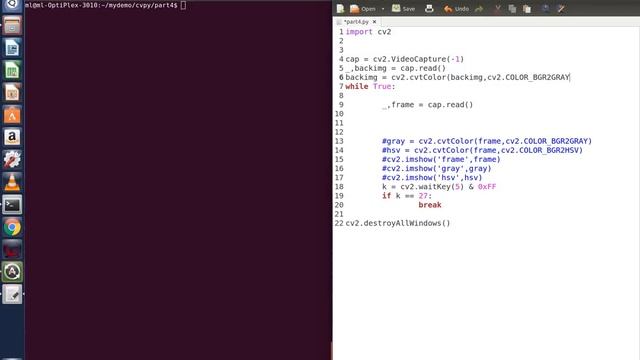Close the part4.py tab

(374, 22)
